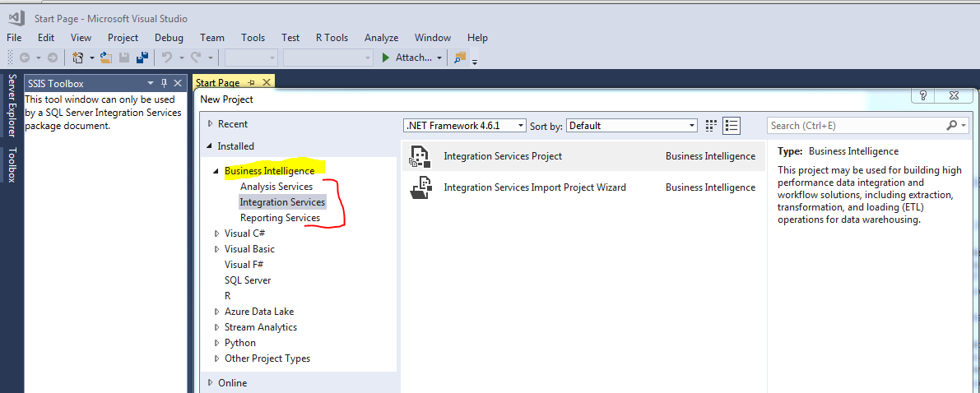Open the toolbar overflow options arrow
Screen dimensions: 980x393
475,62
